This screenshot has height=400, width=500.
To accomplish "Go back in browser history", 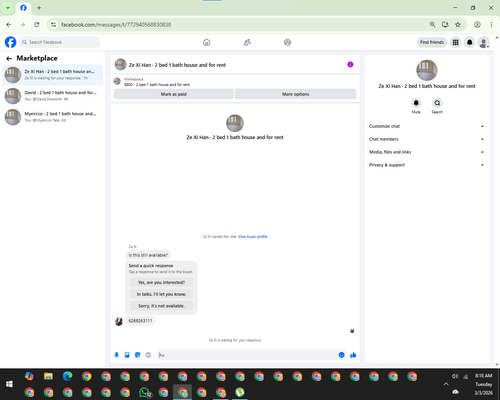I will [x=9, y=25].
